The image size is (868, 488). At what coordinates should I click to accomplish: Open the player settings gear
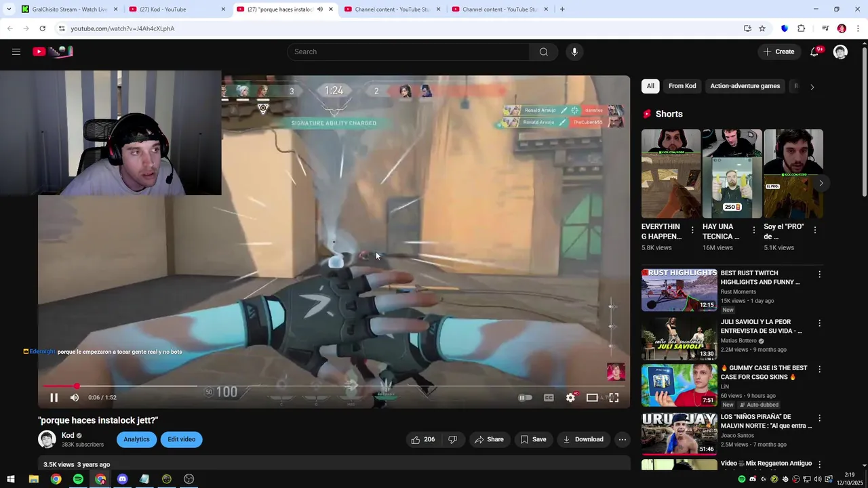tap(571, 398)
